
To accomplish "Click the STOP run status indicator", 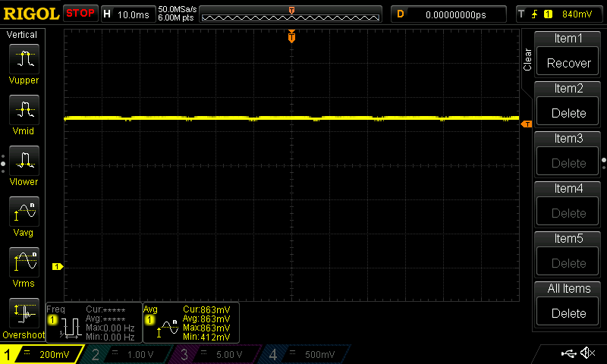I will (x=80, y=13).
